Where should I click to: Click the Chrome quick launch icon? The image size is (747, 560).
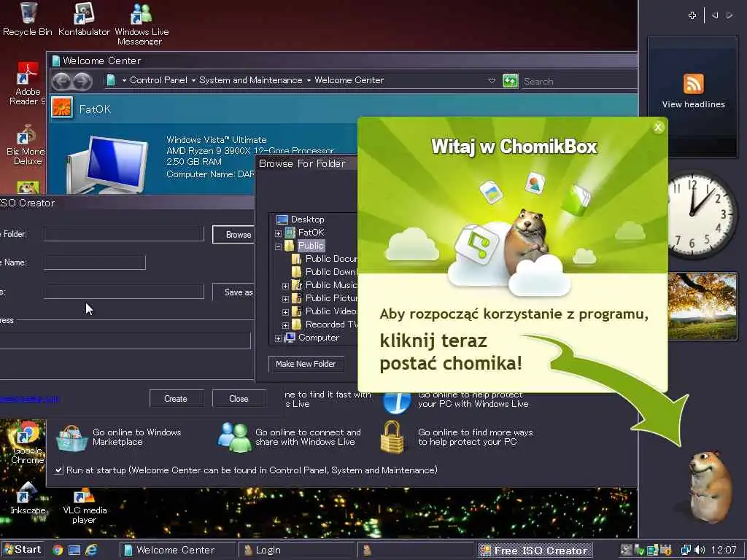tap(58, 550)
